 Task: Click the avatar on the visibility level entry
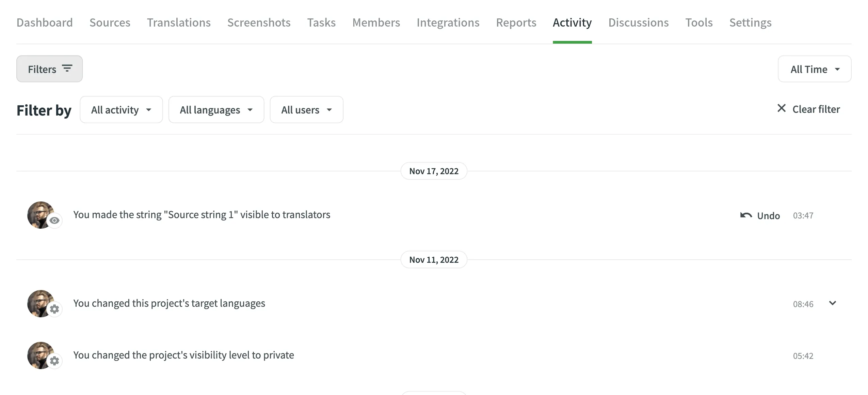[41, 354]
